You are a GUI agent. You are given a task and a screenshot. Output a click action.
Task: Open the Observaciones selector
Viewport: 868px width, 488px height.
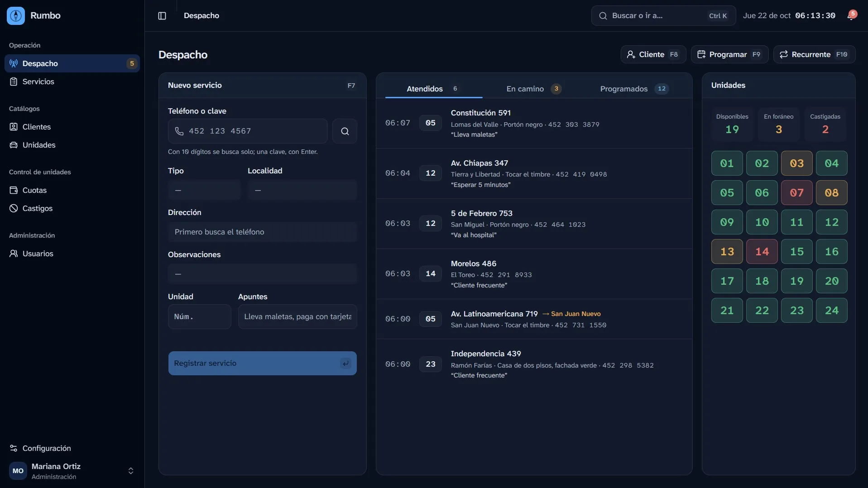tap(262, 274)
